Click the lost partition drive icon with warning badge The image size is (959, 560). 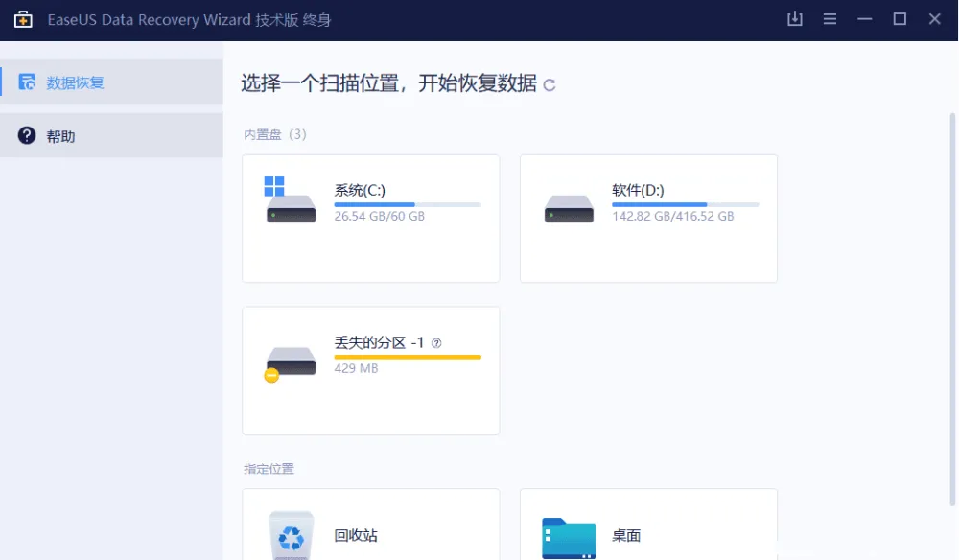[x=290, y=362]
